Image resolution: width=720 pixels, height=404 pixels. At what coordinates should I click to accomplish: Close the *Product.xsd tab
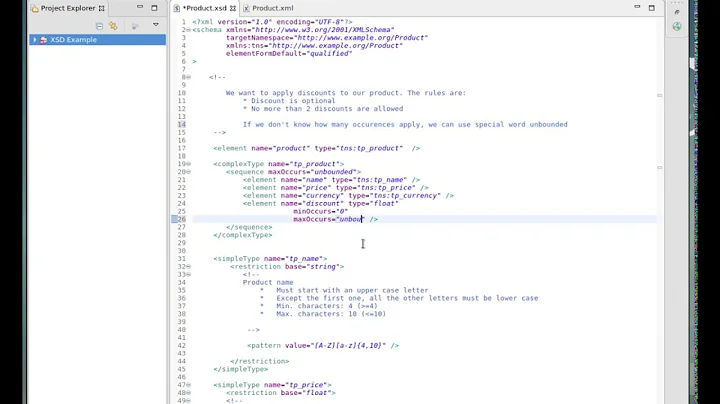click(x=233, y=8)
